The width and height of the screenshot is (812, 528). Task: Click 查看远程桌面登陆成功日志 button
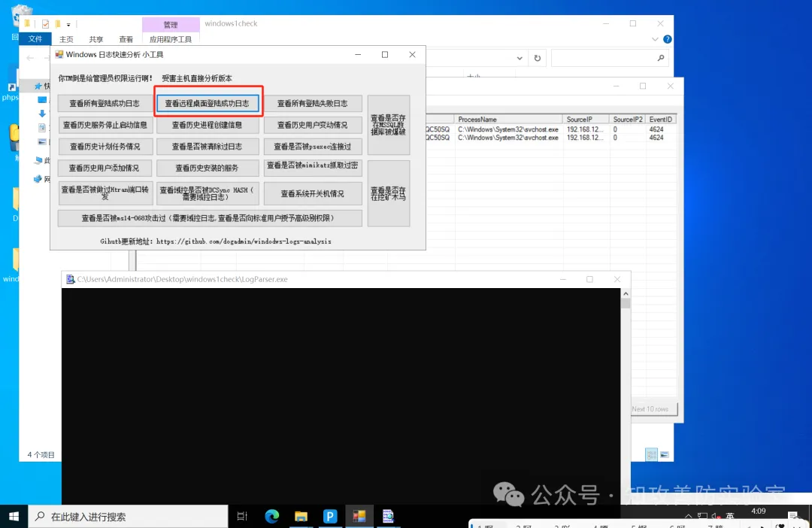pyautogui.click(x=208, y=103)
